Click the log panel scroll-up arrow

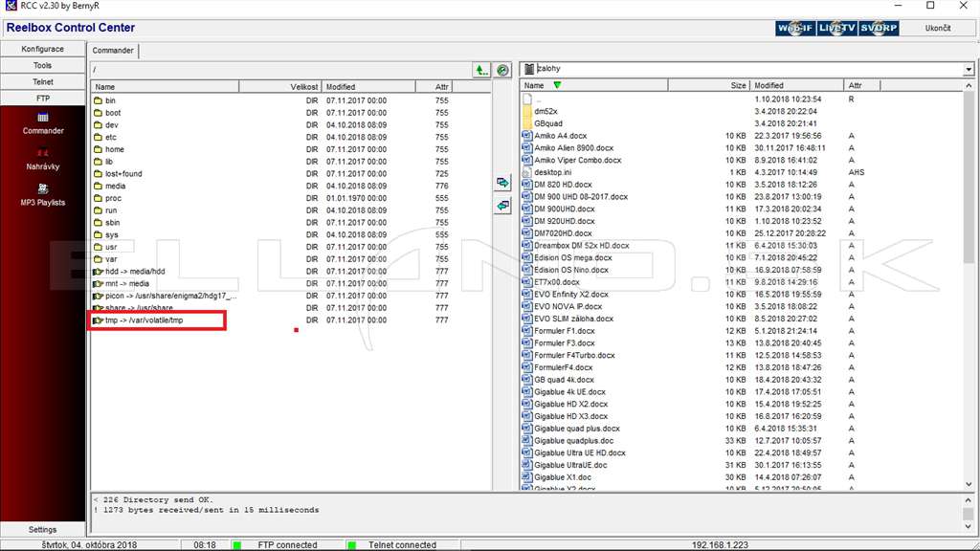tap(969, 500)
